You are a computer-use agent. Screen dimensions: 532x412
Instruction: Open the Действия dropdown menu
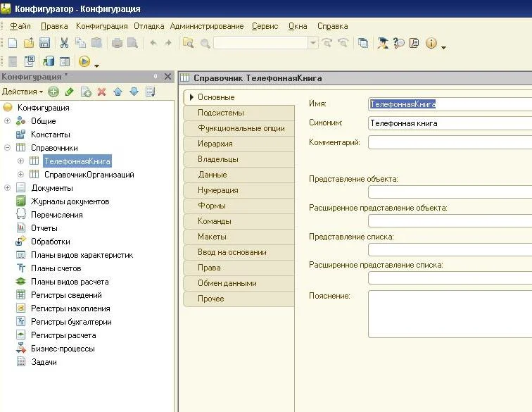[22, 92]
